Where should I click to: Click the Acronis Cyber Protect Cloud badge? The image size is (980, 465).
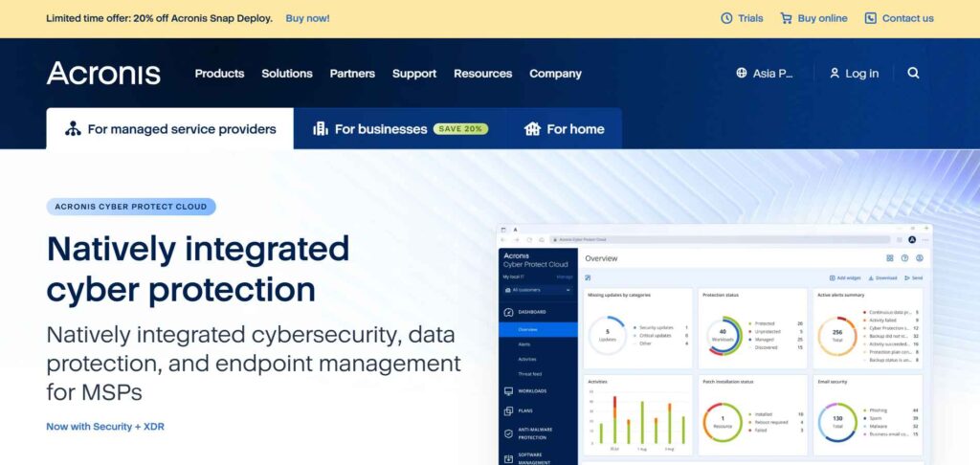click(131, 207)
